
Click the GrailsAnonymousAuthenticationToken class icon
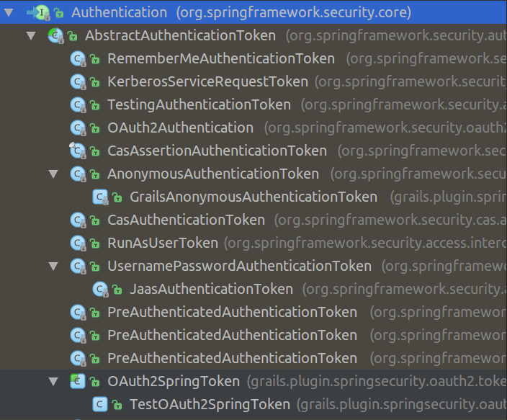pyautogui.click(x=101, y=197)
